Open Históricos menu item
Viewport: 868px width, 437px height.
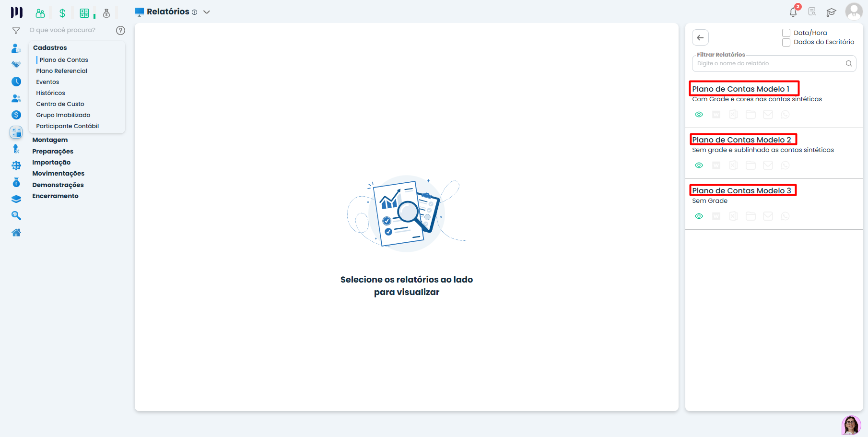click(50, 93)
